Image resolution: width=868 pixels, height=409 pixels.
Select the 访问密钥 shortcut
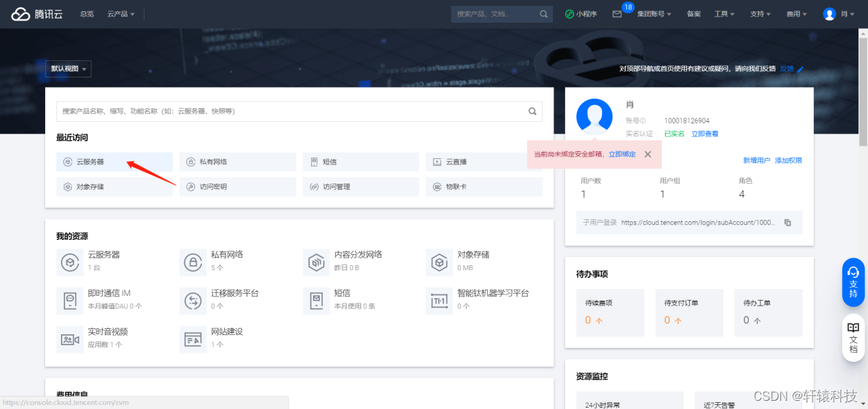coord(237,186)
